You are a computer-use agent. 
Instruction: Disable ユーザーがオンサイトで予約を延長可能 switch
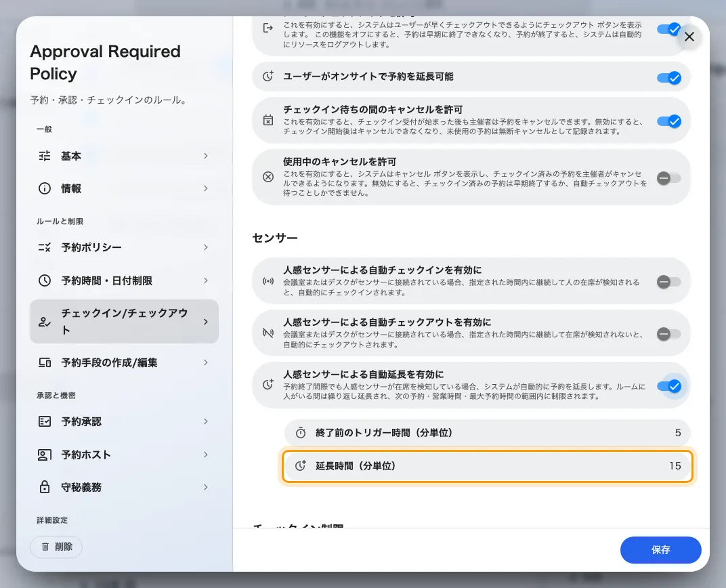click(669, 78)
